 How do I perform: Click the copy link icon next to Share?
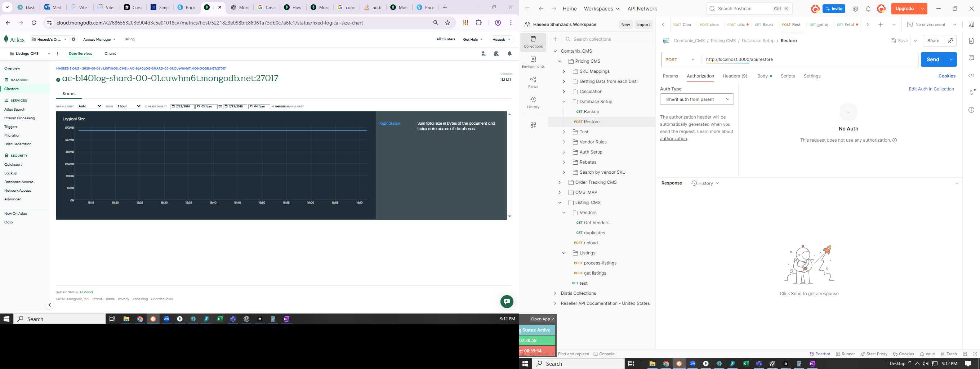pyautogui.click(x=950, y=41)
